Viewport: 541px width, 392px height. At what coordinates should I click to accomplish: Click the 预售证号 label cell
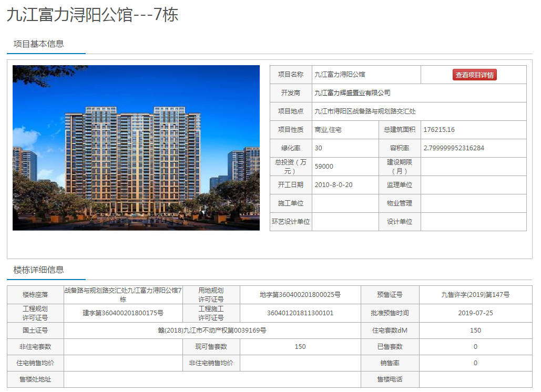pyautogui.click(x=390, y=295)
